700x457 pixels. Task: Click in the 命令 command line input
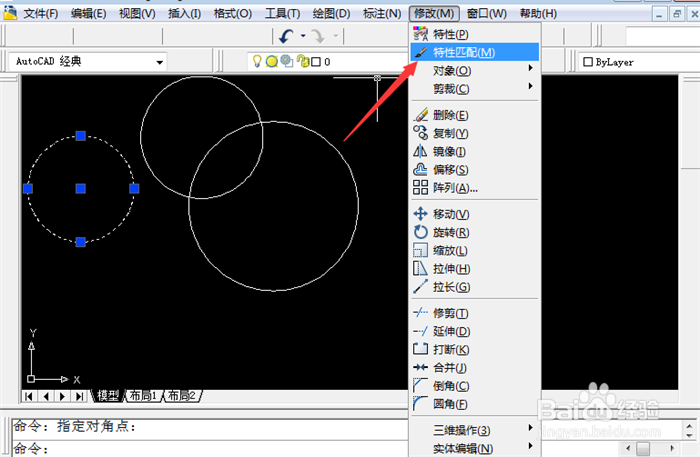[210, 449]
